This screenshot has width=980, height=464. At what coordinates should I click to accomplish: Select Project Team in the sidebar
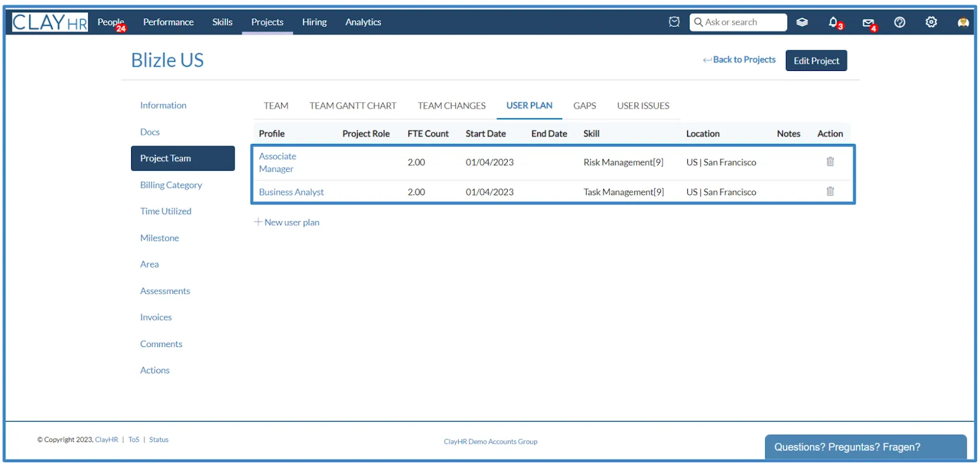[183, 158]
